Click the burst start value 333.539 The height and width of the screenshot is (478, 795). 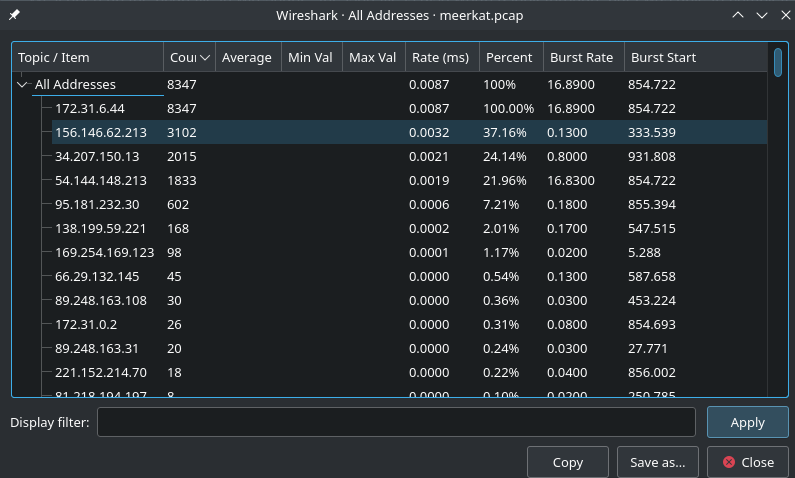pos(652,132)
